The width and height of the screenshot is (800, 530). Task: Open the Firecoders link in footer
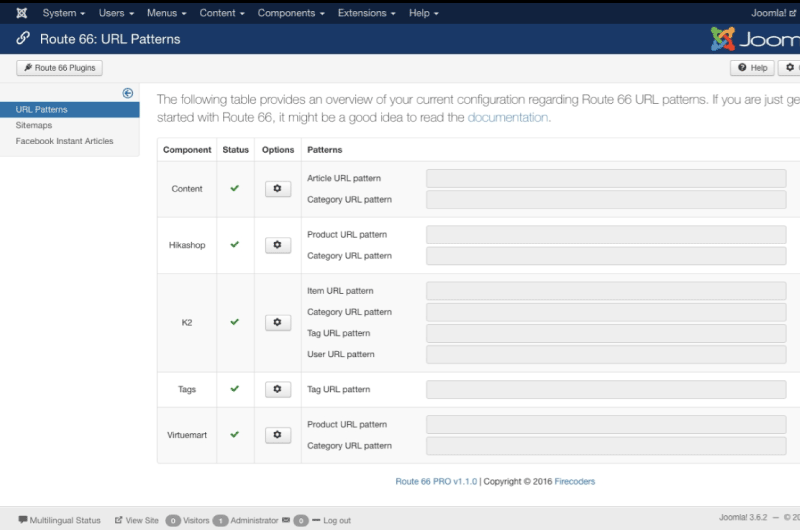pyautogui.click(x=574, y=482)
